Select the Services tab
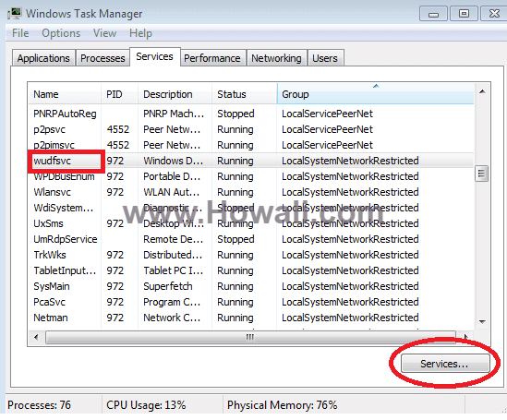 point(154,56)
